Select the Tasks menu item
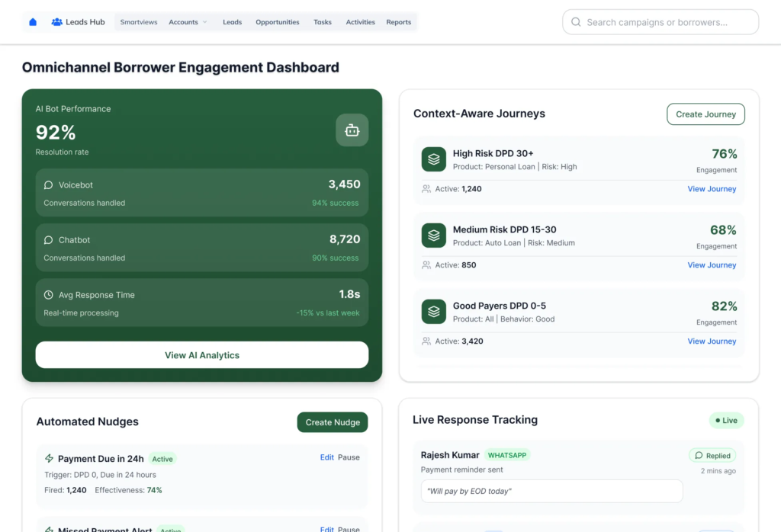Screen dimensions: 781x532 (323, 22)
